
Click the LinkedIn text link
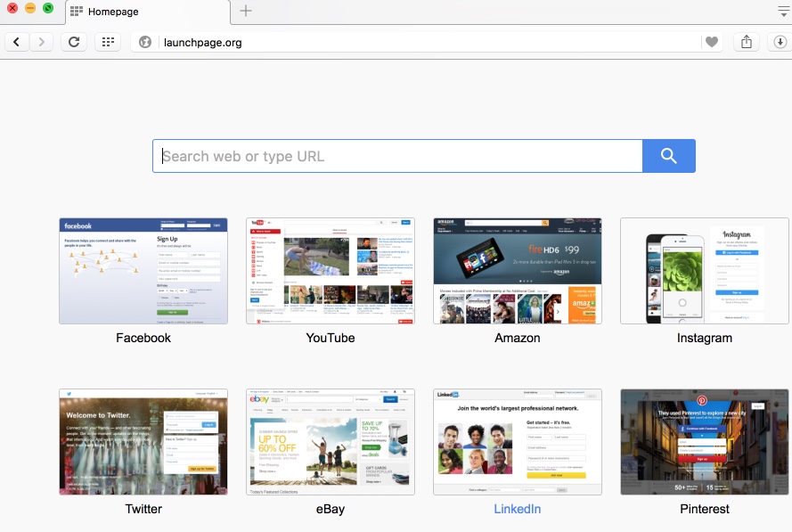click(x=518, y=509)
